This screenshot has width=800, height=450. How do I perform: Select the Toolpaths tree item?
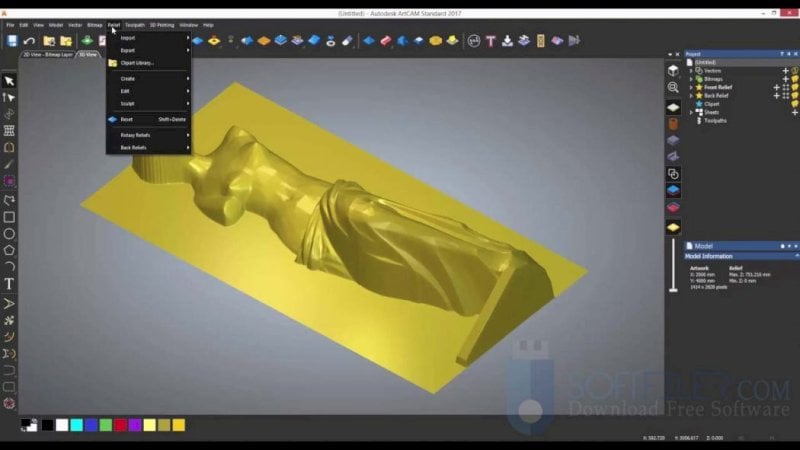click(x=715, y=120)
